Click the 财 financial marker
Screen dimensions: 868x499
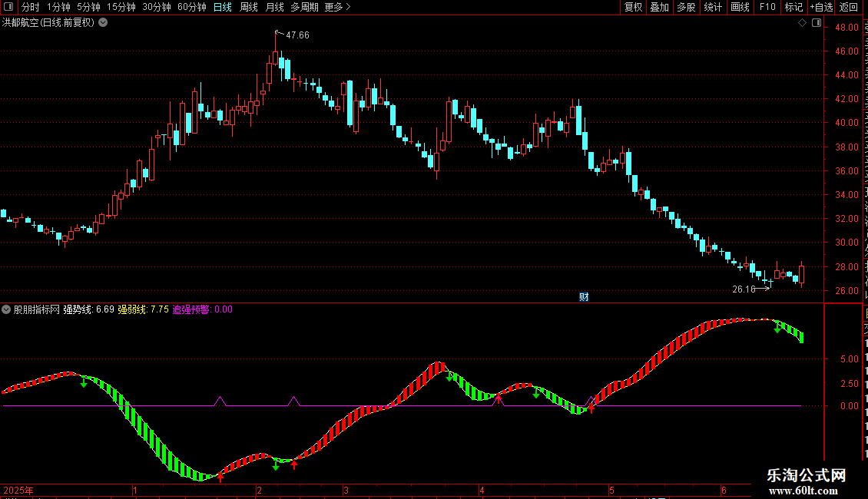point(584,296)
